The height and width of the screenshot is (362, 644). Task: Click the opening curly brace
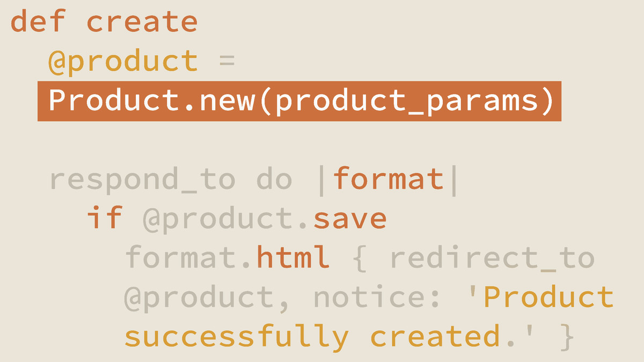359,258
